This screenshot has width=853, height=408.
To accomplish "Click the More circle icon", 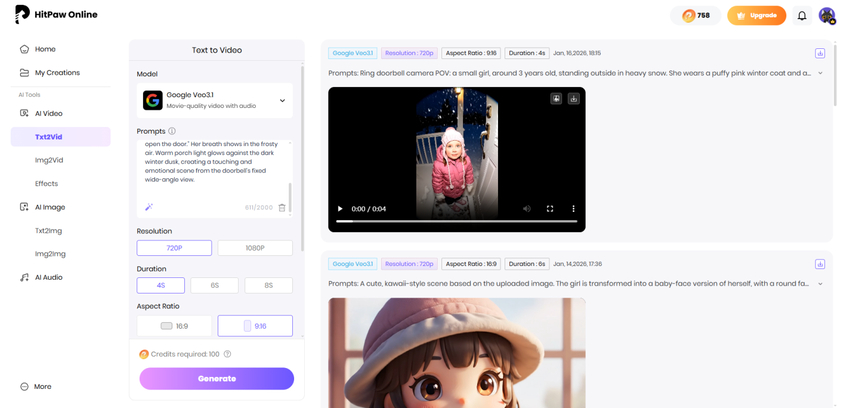I will pyautogui.click(x=24, y=386).
